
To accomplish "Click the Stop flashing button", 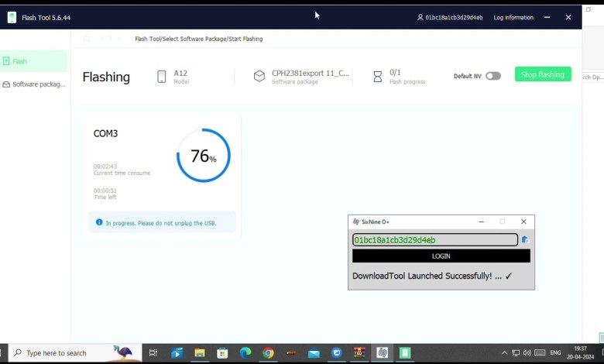I will pos(543,74).
